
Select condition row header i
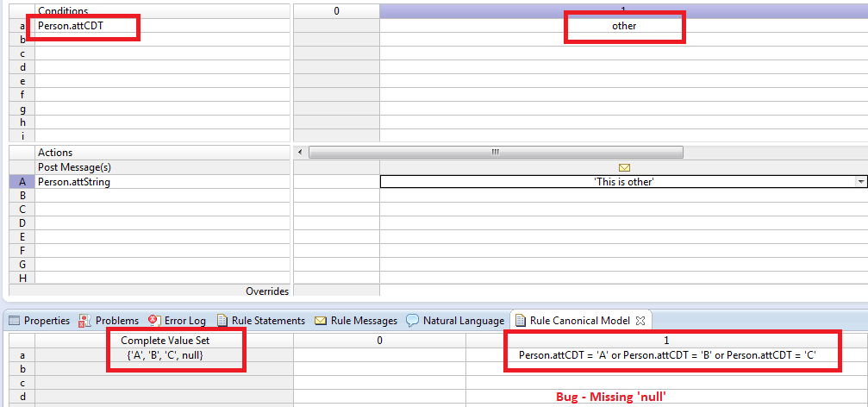point(22,135)
